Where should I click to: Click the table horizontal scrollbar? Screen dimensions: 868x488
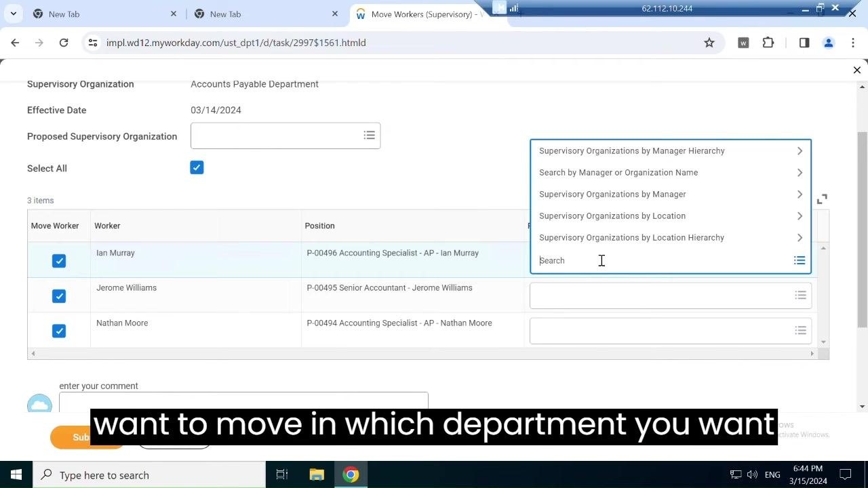click(x=421, y=353)
